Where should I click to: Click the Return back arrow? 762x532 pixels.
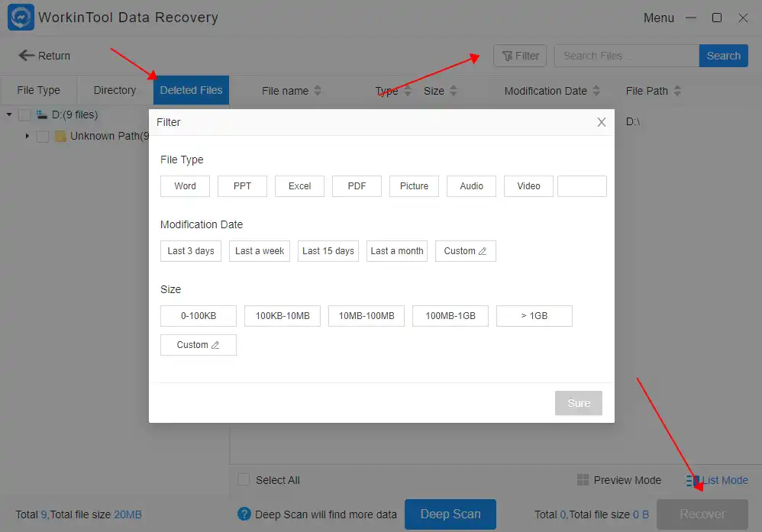coord(26,56)
